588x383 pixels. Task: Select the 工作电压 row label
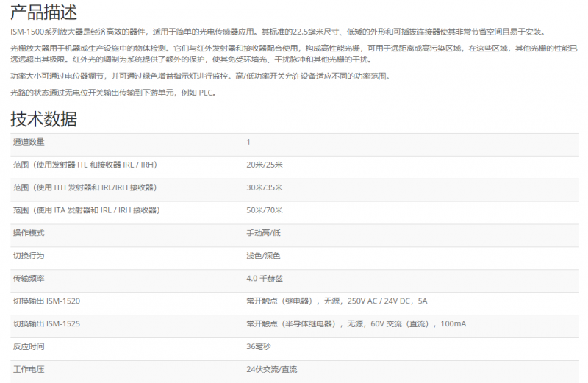pyautogui.click(x=29, y=369)
